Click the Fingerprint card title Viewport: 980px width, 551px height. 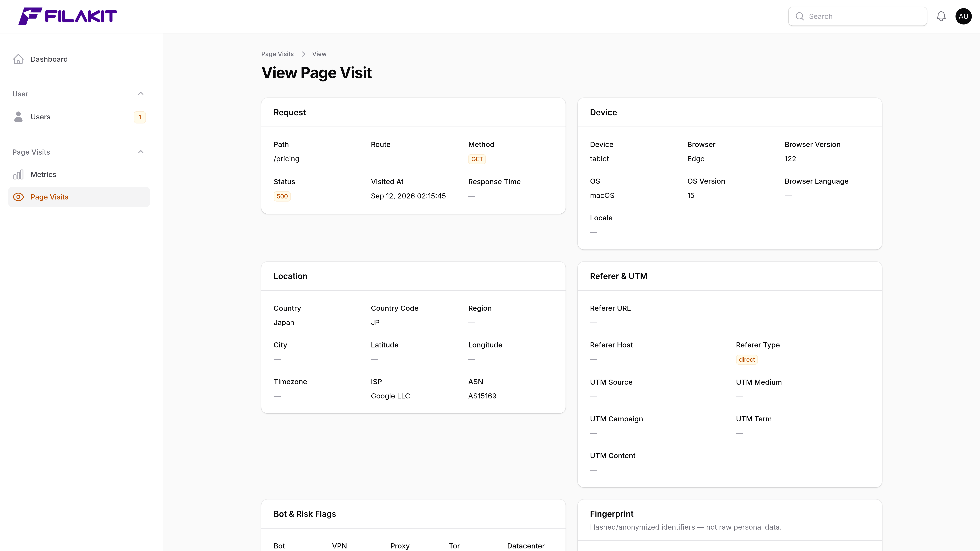pos(612,514)
